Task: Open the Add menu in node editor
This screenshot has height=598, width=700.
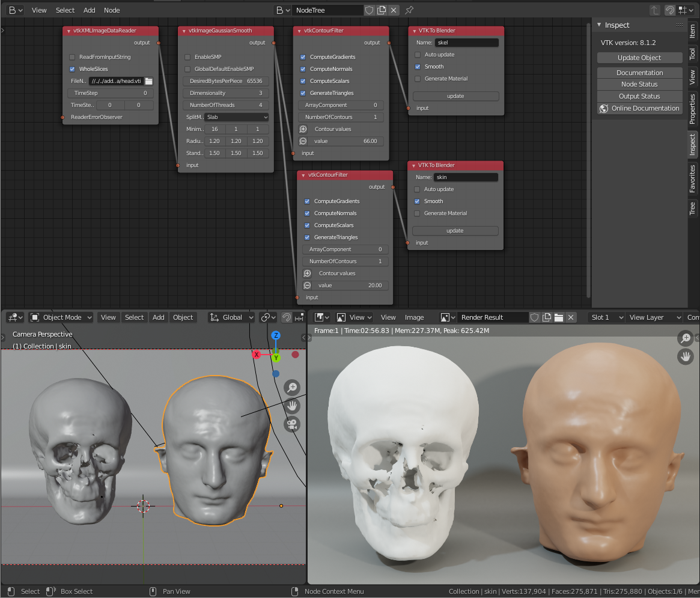Action: [89, 10]
